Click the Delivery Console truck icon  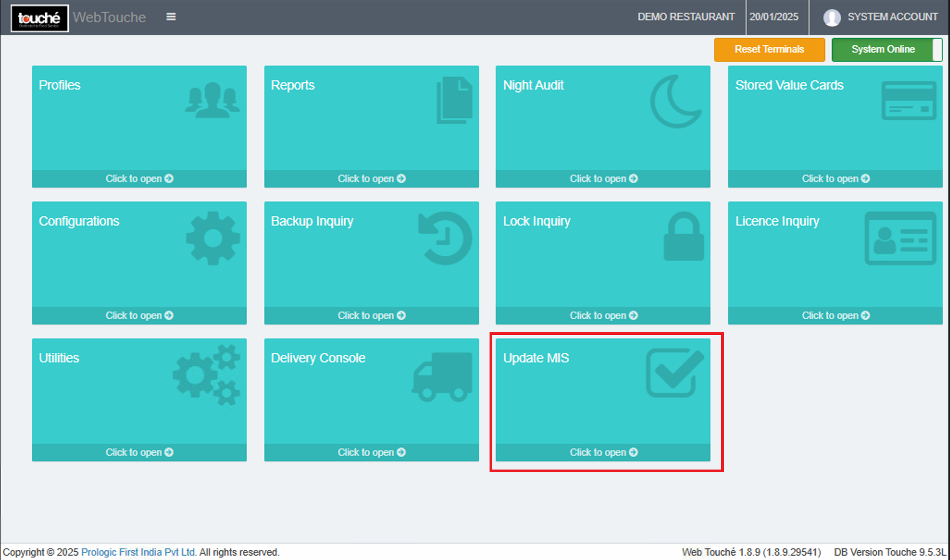click(442, 377)
